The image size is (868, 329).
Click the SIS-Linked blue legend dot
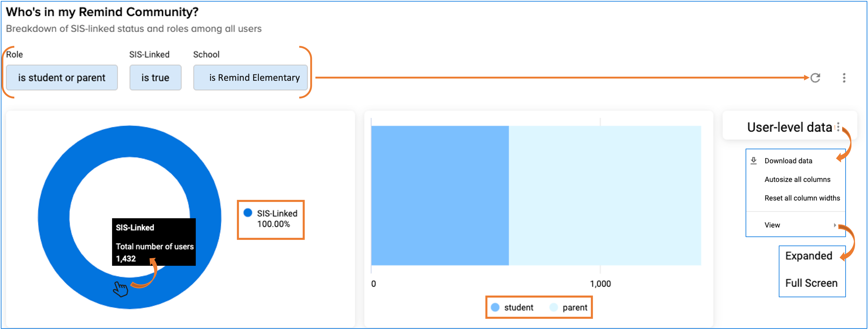[248, 213]
